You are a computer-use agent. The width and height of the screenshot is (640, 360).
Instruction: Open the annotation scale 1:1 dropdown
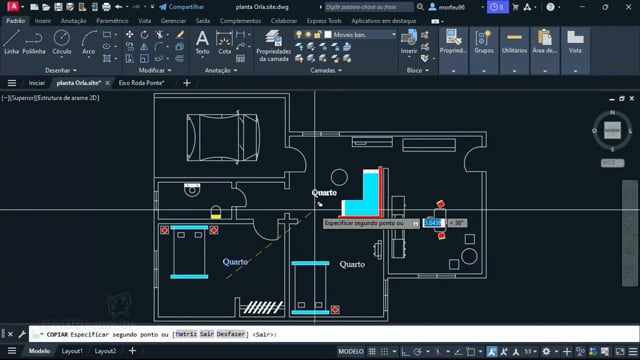(531, 351)
